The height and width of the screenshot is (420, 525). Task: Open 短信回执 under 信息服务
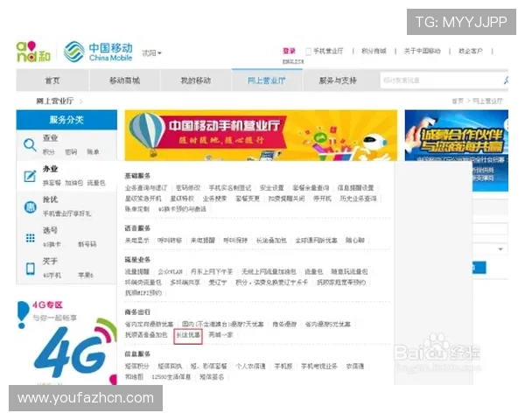170,367
